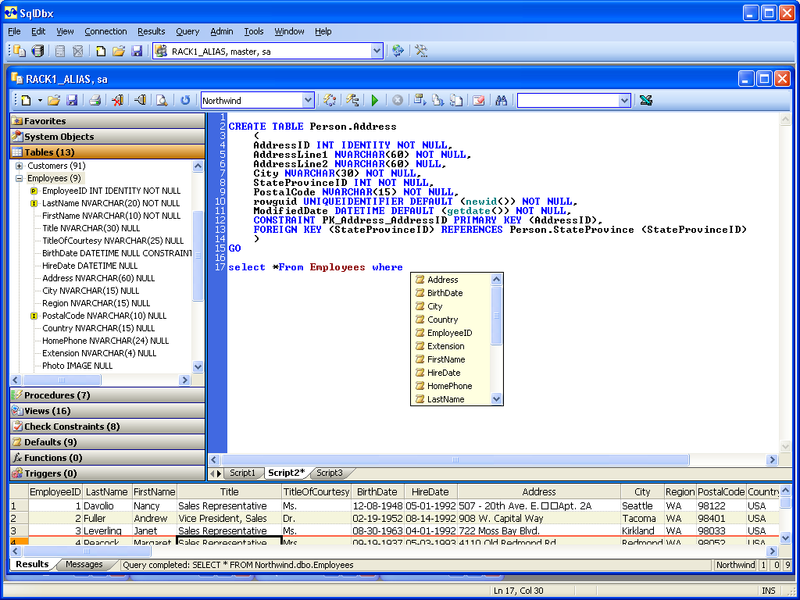Click the binoculars find icon
The width and height of the screenshot is (800, 600).
(x=501, y=101)
